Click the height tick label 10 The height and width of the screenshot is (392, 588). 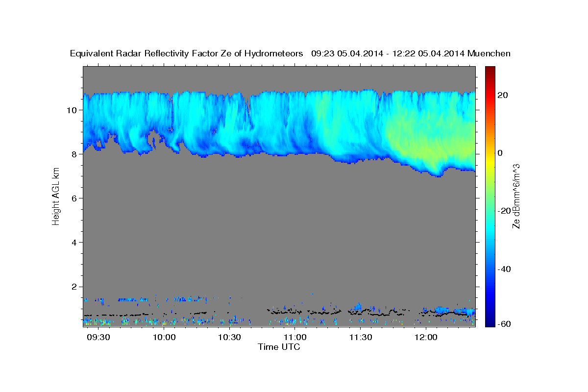(72, 110)
